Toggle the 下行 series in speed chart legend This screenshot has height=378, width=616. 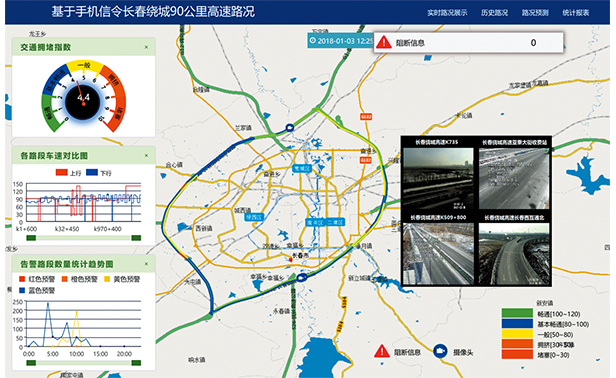tap(99, 173)
